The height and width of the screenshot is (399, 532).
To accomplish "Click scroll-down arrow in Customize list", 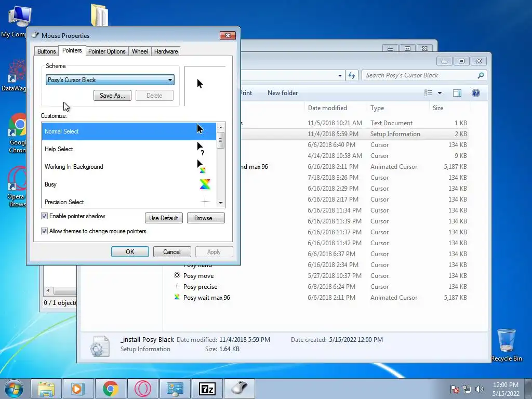I will 221,203.
